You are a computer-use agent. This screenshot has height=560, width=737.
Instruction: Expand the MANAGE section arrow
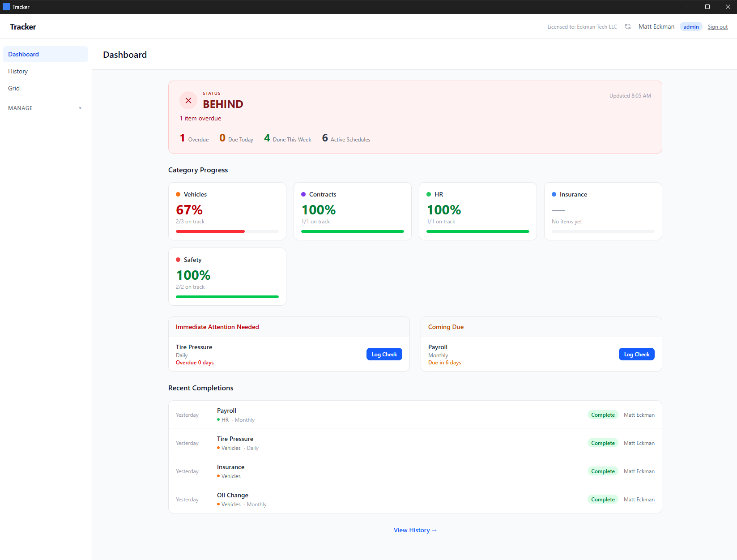click(80, 108)
